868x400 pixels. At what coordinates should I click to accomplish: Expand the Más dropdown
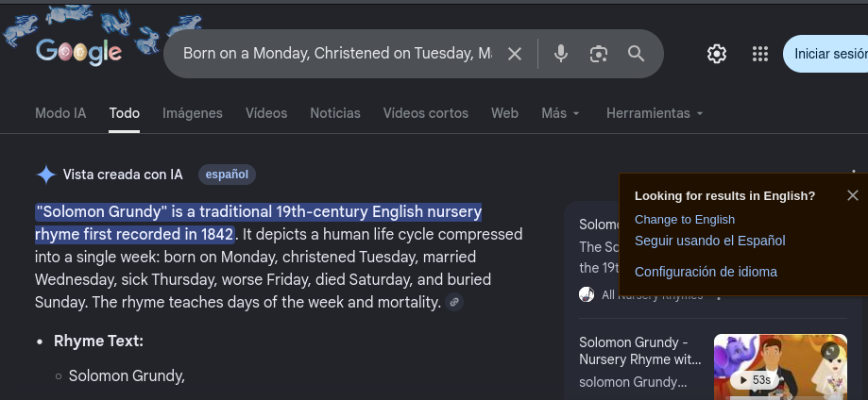point(560,113)
